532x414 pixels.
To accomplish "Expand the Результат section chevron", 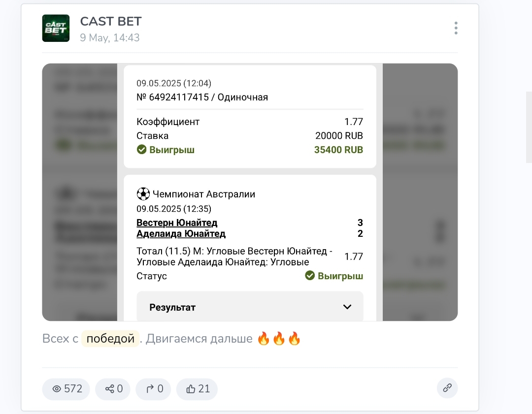I will tap(347, 307).
